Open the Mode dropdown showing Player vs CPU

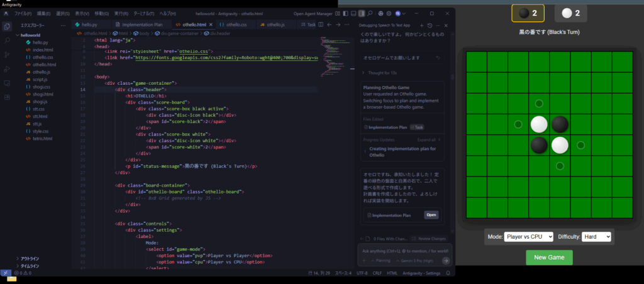[528, 236]
